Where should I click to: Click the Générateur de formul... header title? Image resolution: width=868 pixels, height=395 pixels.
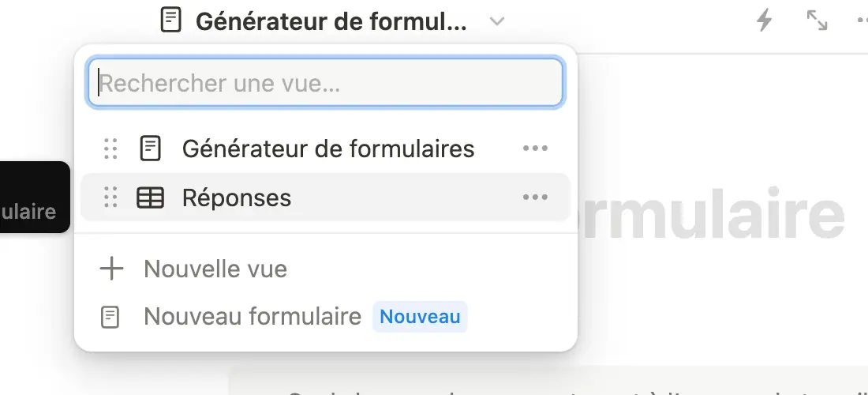(x=331, y=21)
